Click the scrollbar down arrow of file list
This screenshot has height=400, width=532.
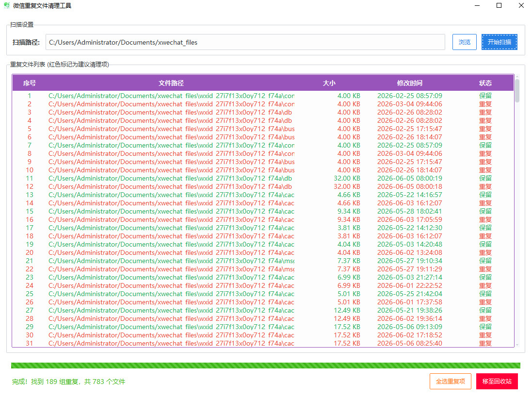pos(517,345)
